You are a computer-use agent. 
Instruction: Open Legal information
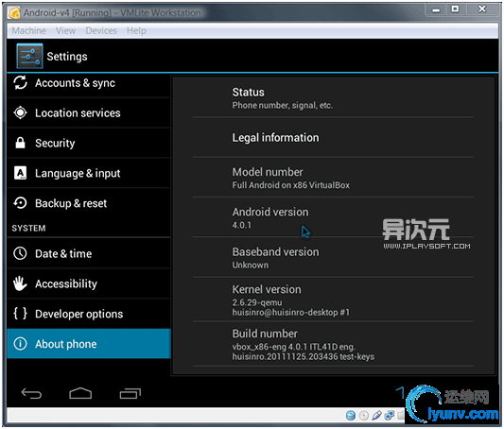[333, 137]
